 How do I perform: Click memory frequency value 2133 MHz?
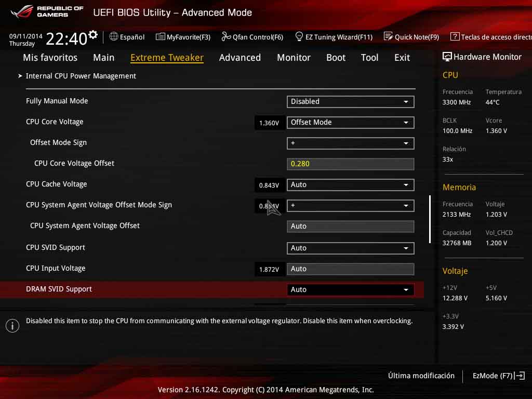[457, 215]
